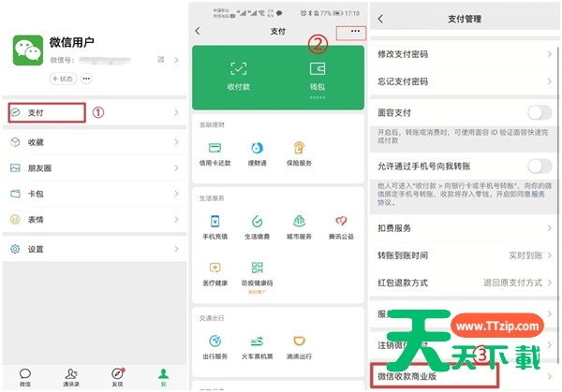This screenshot has width=562, height=392.
Task: Toggle 允许通过手机号向我转账 switch
Action: (540, 167)
